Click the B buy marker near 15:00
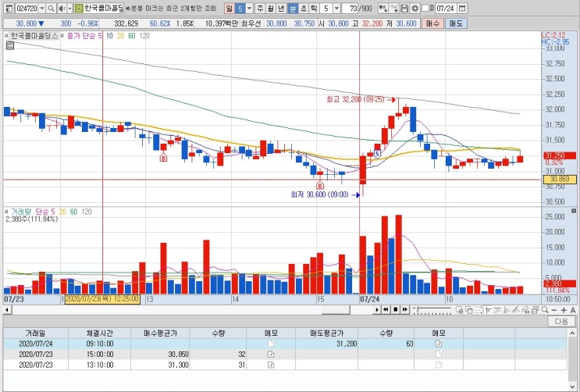580x392 pixels. point(320,185)
